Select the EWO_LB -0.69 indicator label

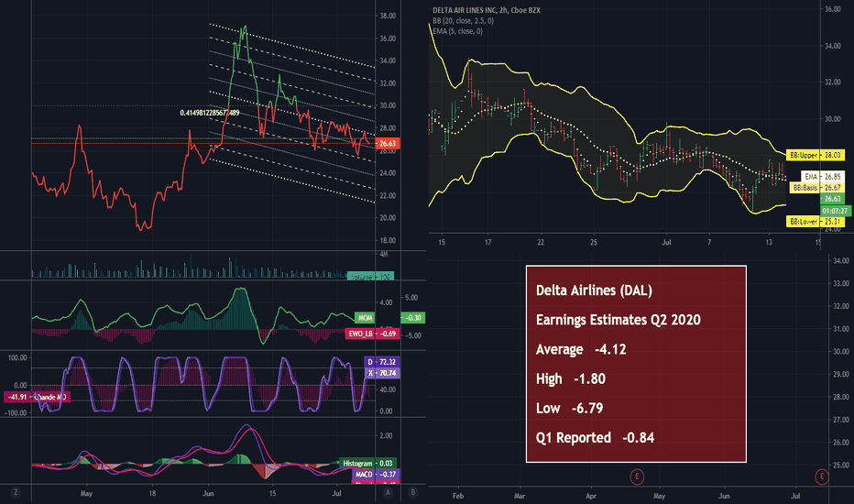(x=373, y=333)
